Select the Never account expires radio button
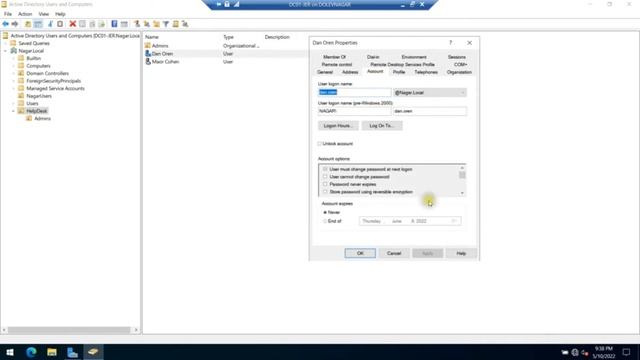Image resolution: width=640 pixels, height=360 pixels. (325, 212)
